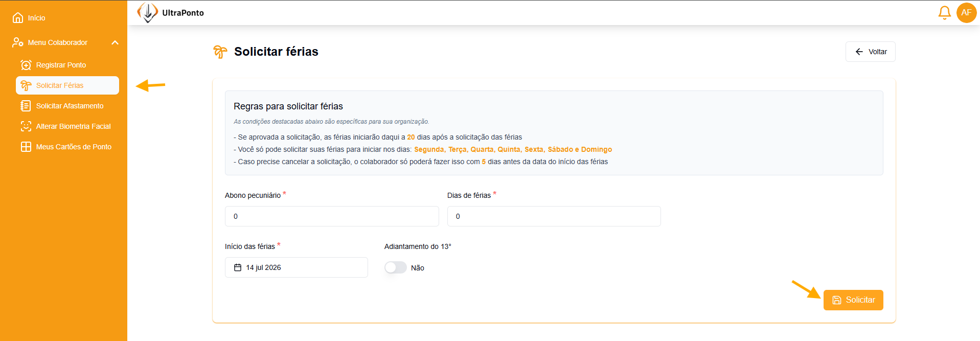
Task: Click the 'Não' label next to the switch
Action: point(418,268)
